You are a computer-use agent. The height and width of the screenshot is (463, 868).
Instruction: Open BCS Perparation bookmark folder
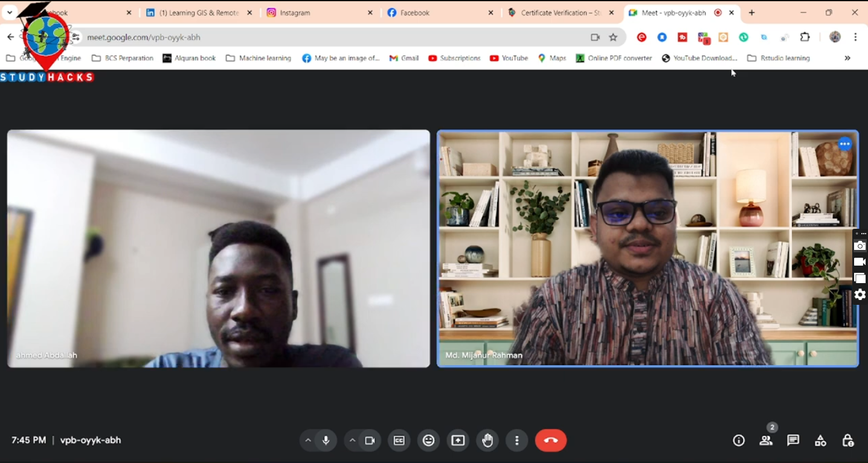coord(123,59)
